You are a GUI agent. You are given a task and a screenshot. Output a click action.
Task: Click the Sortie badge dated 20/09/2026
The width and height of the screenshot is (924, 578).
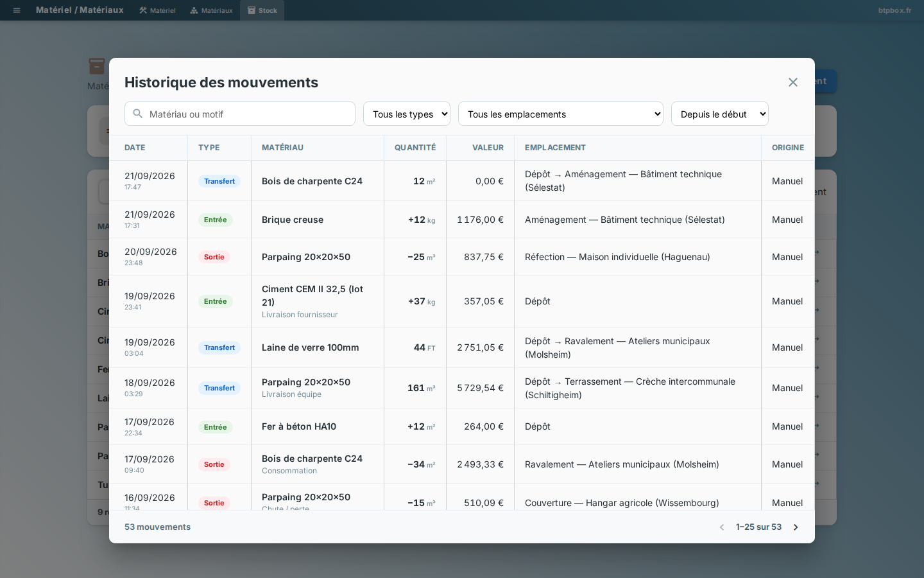(214, 257)
